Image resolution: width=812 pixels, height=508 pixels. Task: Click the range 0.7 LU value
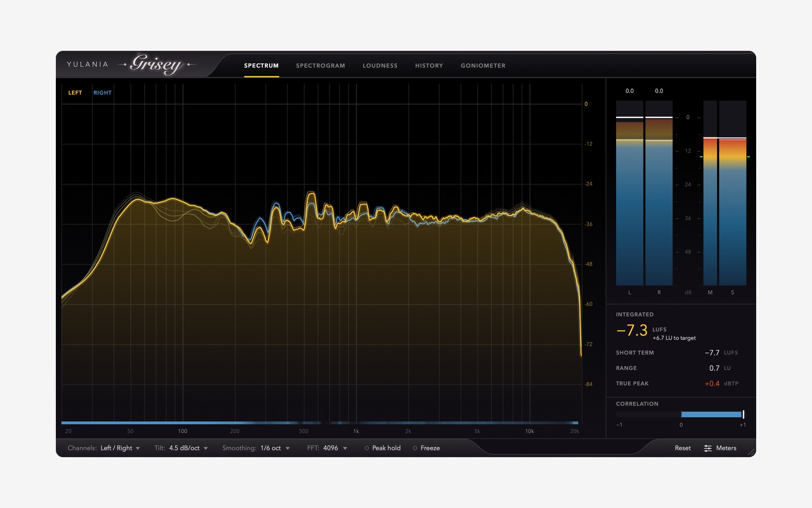(715, 368)
